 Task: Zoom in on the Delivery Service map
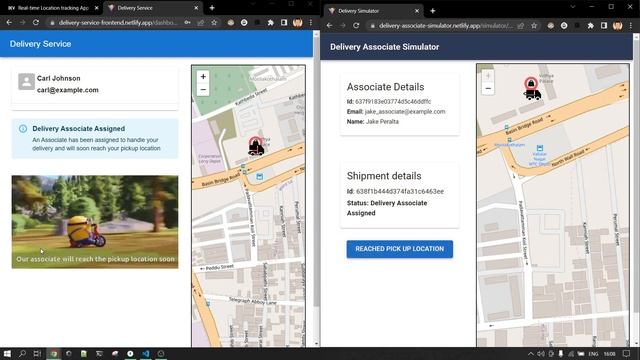point(203,77)
